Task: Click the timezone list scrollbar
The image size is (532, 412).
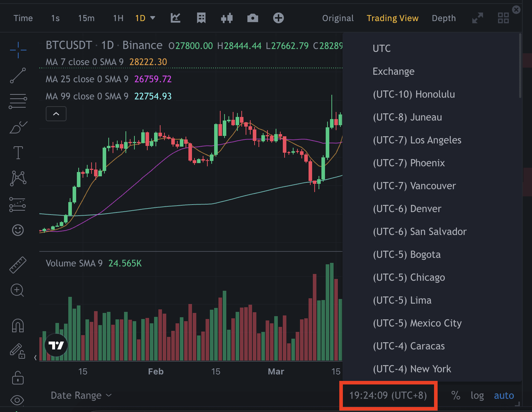Action: click(520, 66)
